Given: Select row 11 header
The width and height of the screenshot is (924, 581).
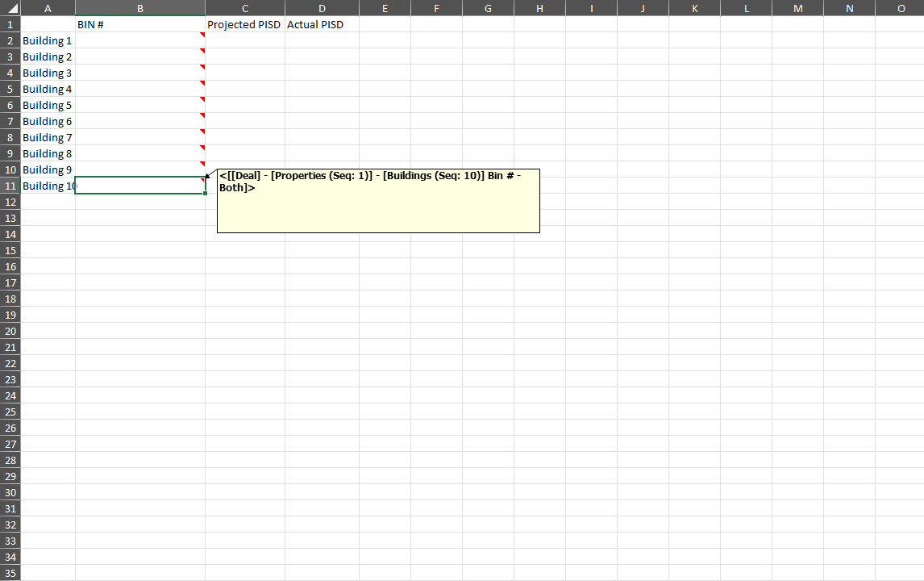Looking at the screenshot, I should tap(10, 186).
